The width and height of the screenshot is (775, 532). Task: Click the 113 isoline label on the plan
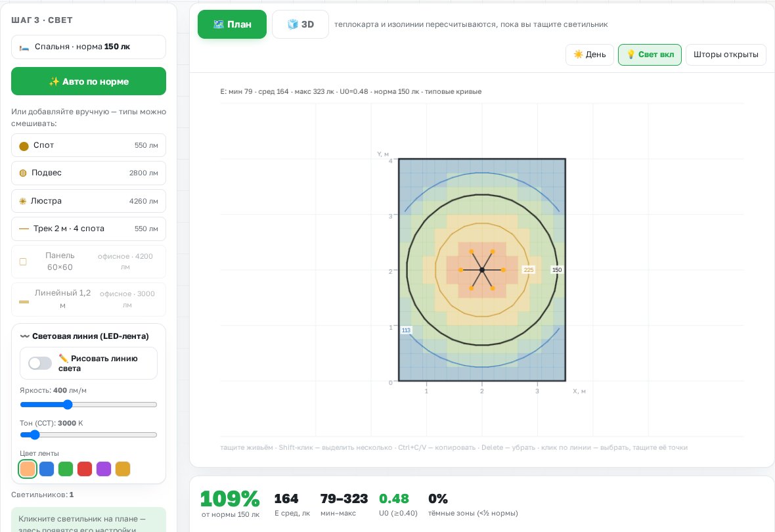pos(406,330)
